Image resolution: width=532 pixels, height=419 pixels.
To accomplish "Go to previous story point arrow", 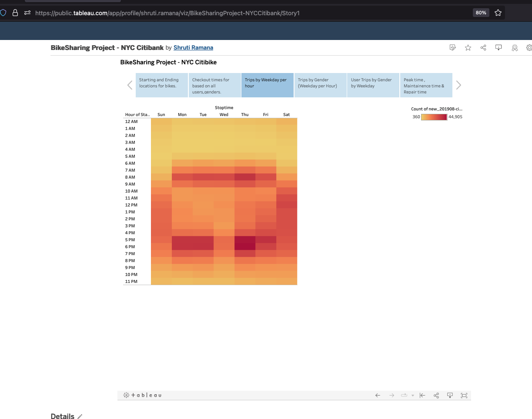I will point(130,85).
